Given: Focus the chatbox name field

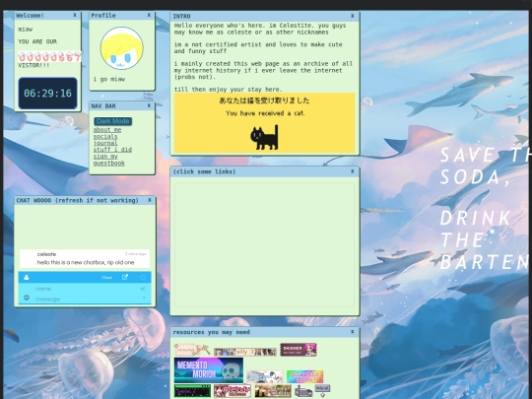Looking at the screenshot, I should point(85,289).
